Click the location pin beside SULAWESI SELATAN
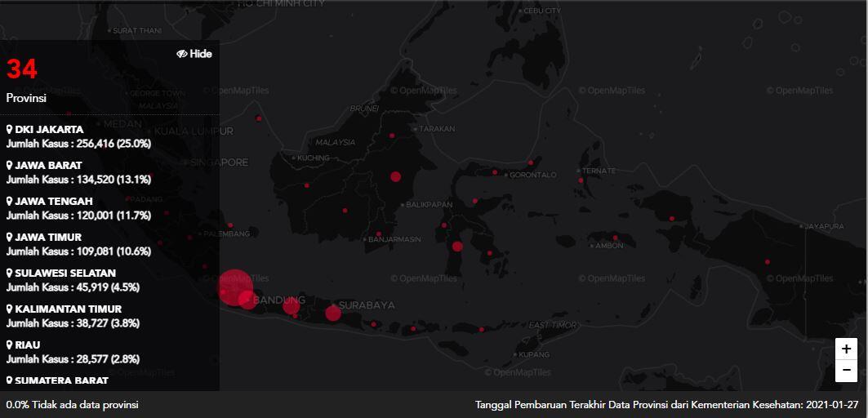The width and height of the screenshot is (868, 418). pos(10,273)
